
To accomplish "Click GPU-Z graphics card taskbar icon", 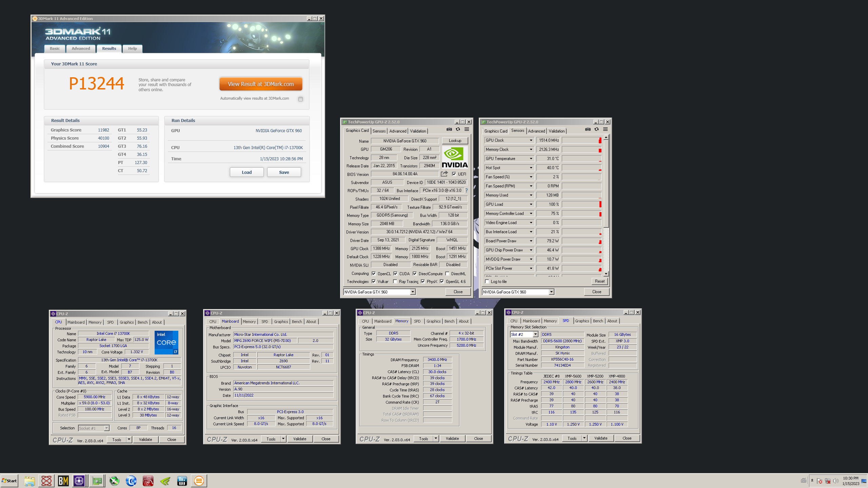I will pos(97,481).
